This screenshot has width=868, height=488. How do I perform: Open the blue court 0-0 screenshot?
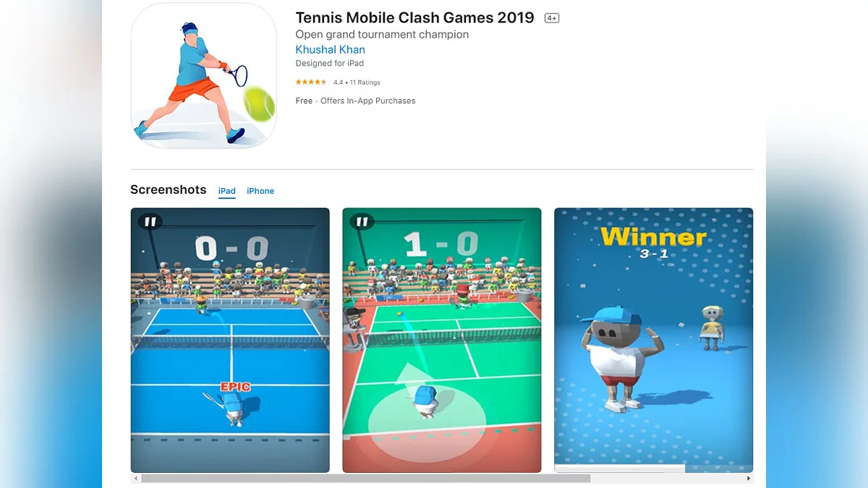tap(230, 341)
